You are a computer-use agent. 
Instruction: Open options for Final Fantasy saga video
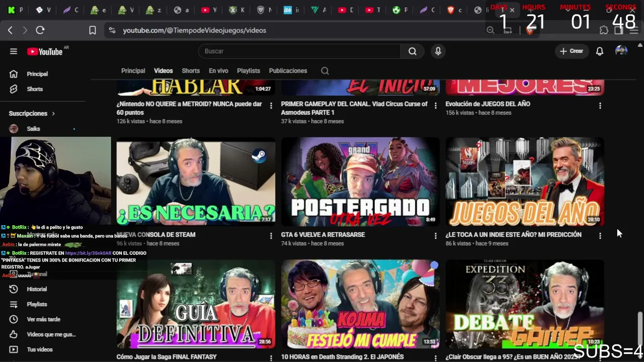click(x=271, y=358)
